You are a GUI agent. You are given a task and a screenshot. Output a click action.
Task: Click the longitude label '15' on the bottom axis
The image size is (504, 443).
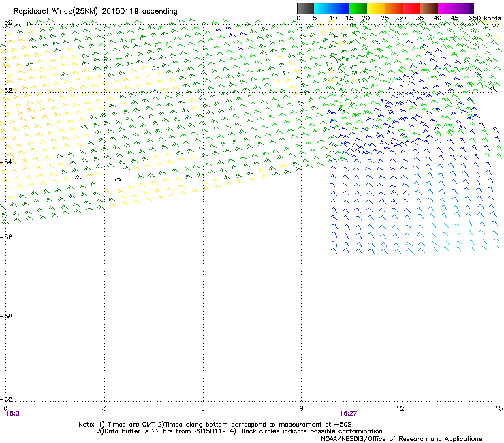click(499, 408)
